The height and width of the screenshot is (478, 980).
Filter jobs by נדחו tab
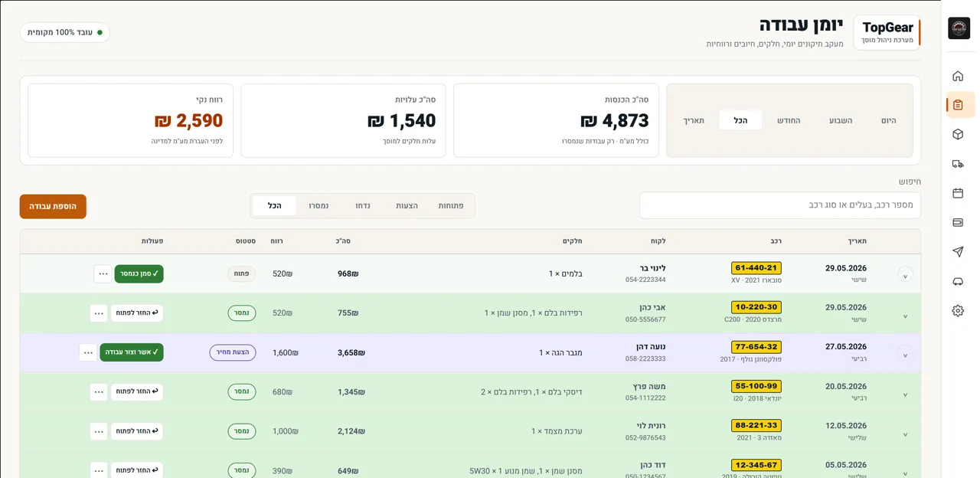tap(363, 205)
